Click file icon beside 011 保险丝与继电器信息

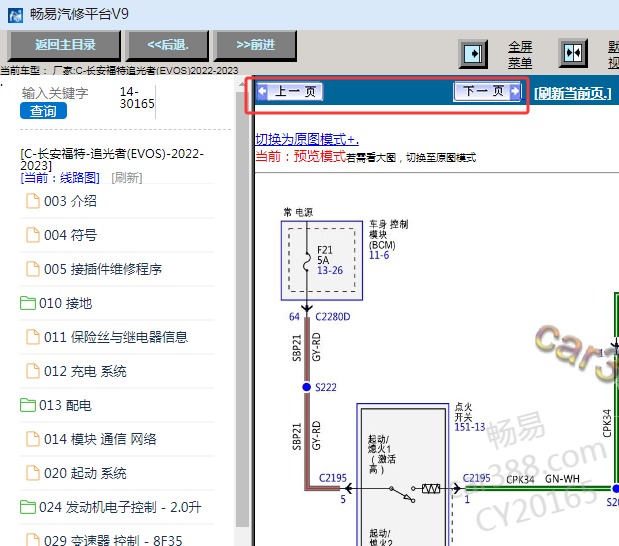click(x=33, y=337)
